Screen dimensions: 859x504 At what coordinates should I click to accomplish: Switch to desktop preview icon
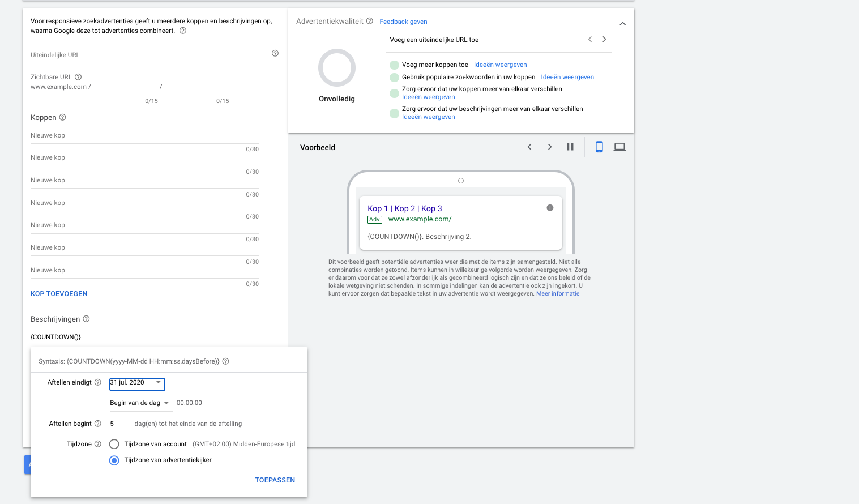click(619, 147)
